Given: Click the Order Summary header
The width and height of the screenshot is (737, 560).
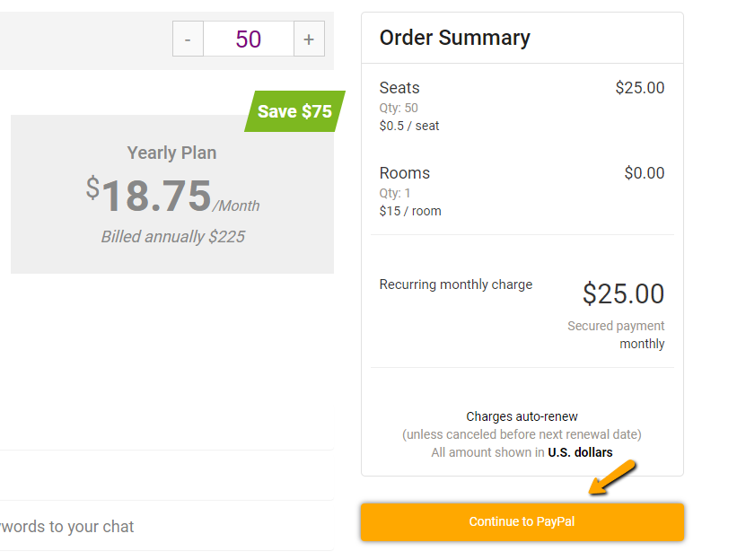Looking at the screenshot, I should pyautogui.click(x=454, y=38).
